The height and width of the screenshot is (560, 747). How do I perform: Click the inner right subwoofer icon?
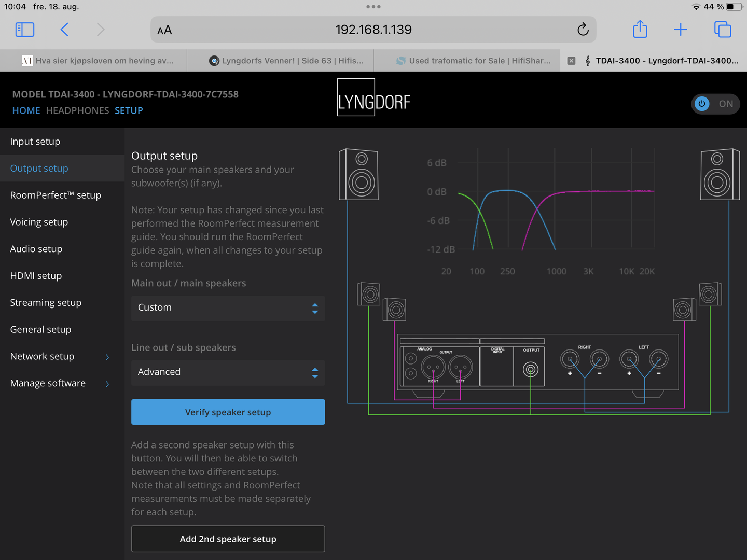click(685, 310)
